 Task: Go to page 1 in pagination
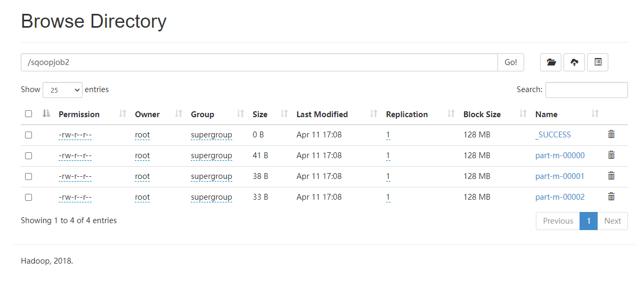[588, 221]
